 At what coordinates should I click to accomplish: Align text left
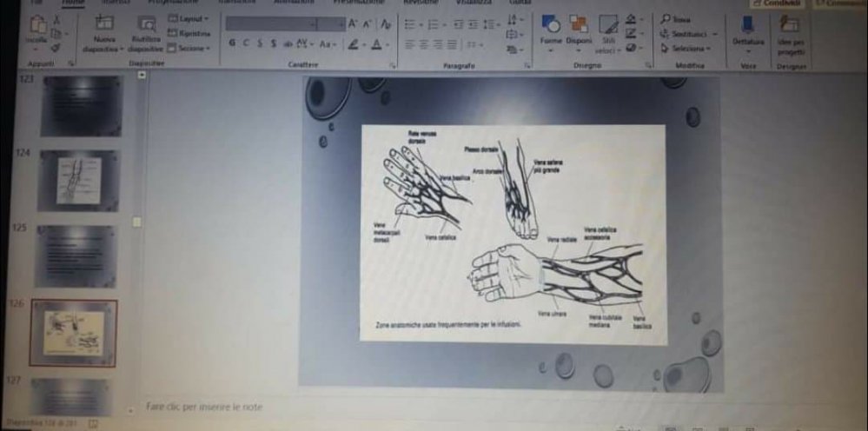click(411, 45)
